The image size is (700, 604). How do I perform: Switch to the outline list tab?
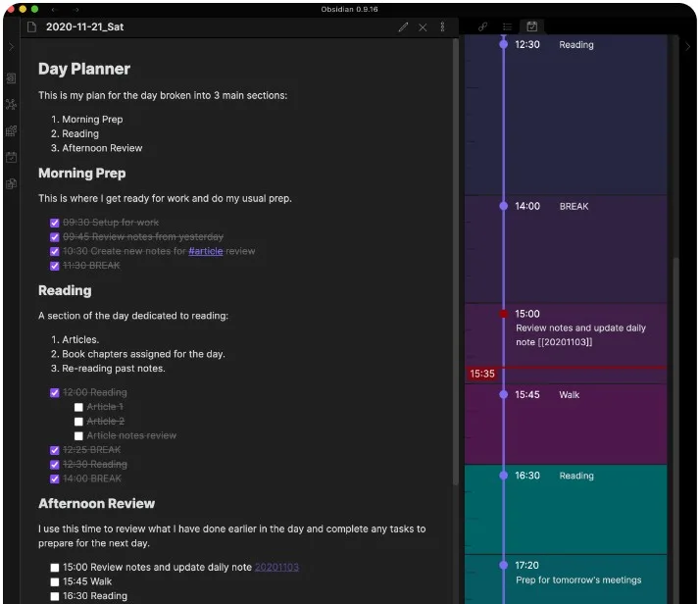tap(507, 26)
